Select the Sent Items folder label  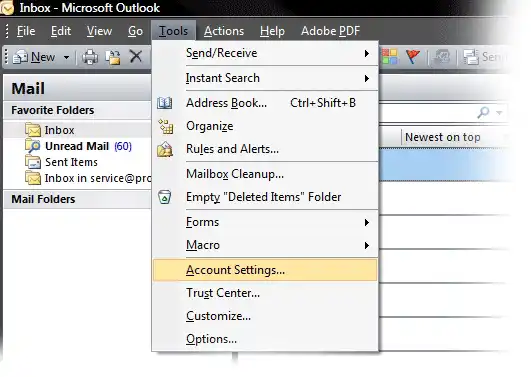pos(71,162)
